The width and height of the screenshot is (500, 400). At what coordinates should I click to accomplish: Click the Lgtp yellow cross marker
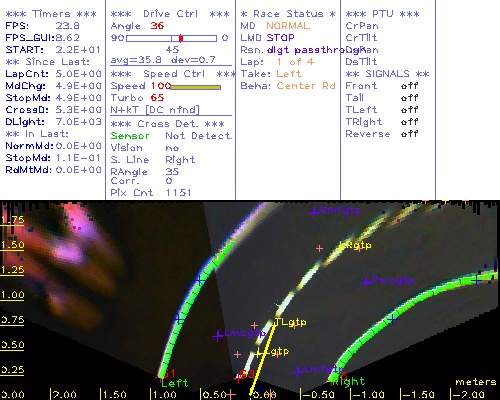click(258, 353)
